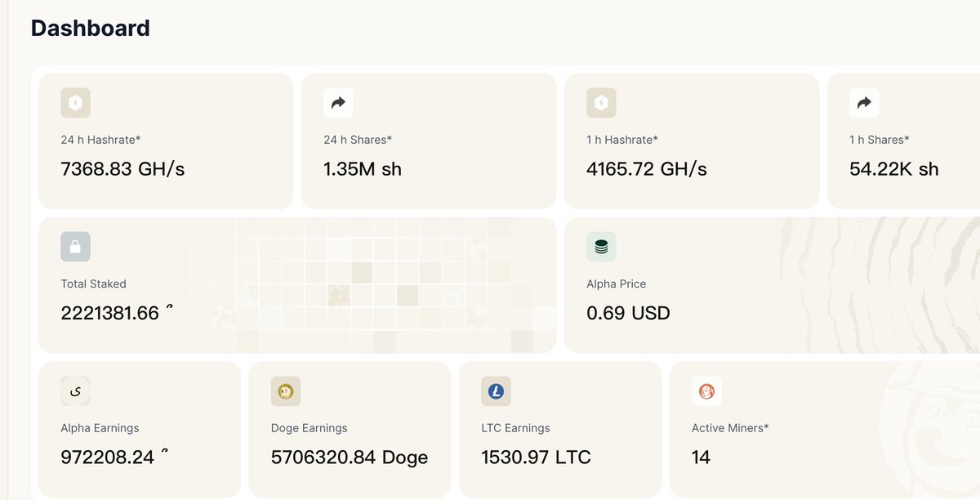Click the Active Miners count 14

tap(701, 458)
